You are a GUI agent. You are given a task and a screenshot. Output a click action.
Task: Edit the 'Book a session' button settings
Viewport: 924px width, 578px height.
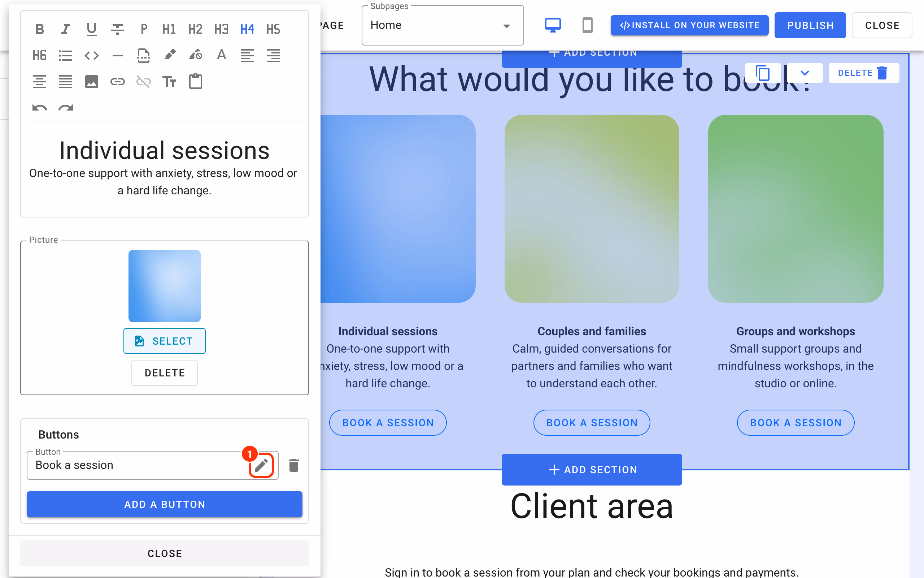click(x=261, y=465)
